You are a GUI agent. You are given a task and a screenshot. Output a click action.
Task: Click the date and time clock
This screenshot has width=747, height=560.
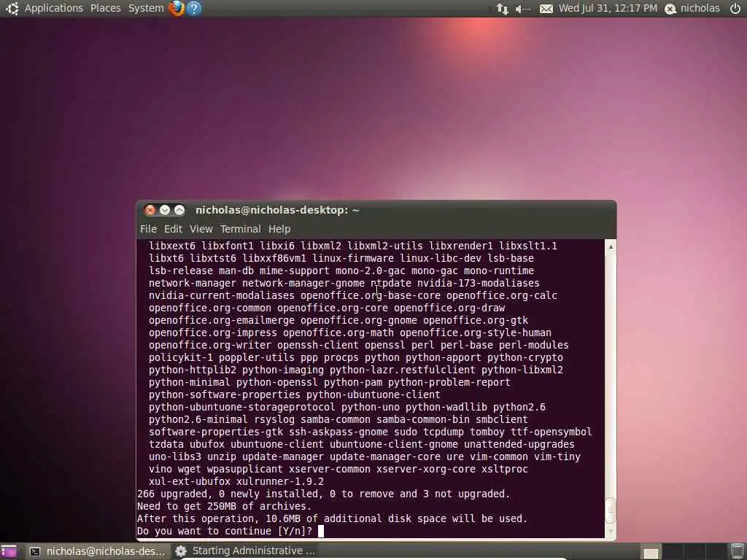608,8
